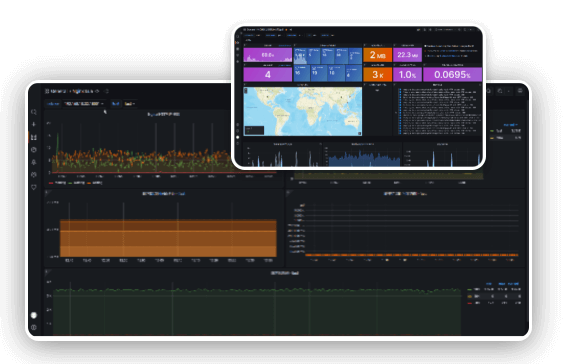Screen dimensions: 567x364
Task: Open the alerting bell icon in sidebar
Action: (x=34, y=162)
